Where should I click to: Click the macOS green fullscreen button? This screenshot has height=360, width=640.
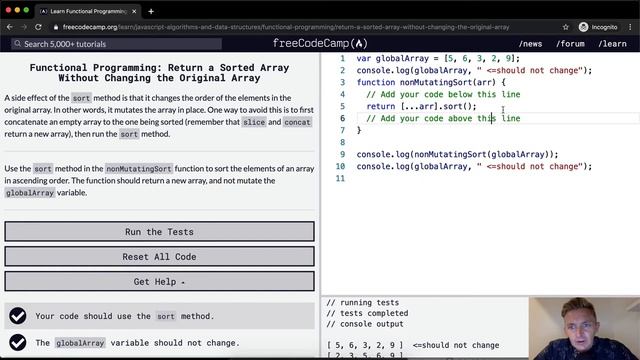click(x=26, y=10)
